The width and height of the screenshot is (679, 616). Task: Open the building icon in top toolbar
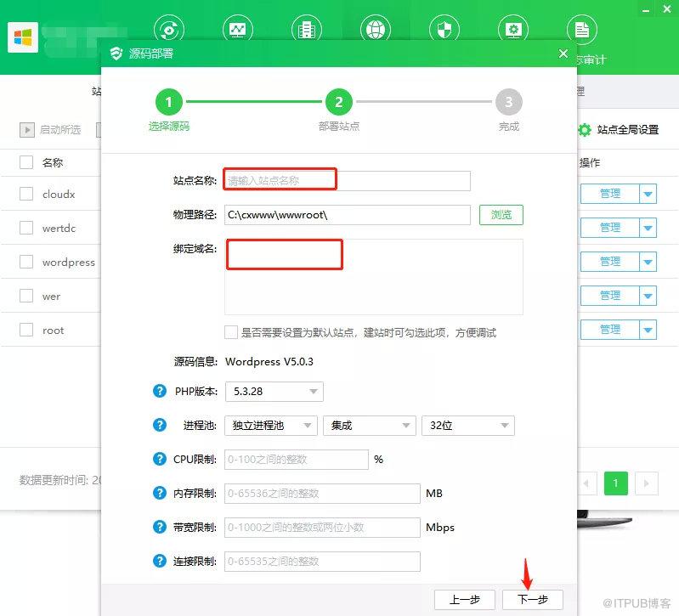306,30
